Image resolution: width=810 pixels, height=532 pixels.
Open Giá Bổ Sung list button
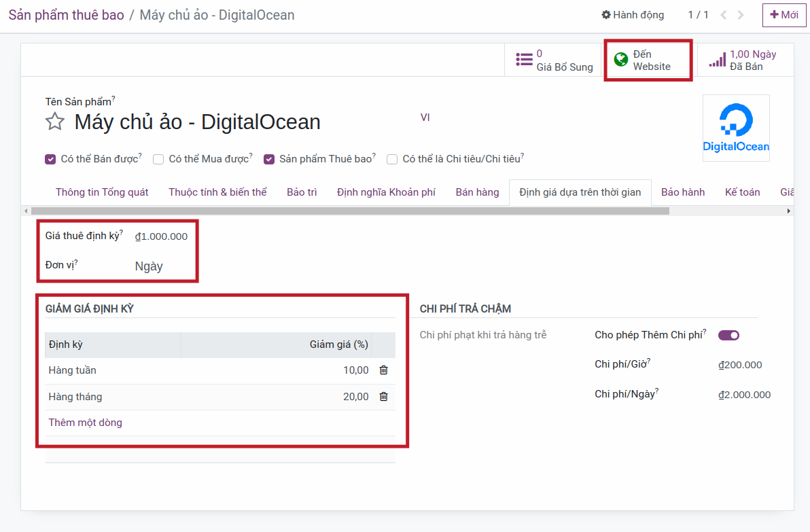pyautogui.click(x=554, y=60)
